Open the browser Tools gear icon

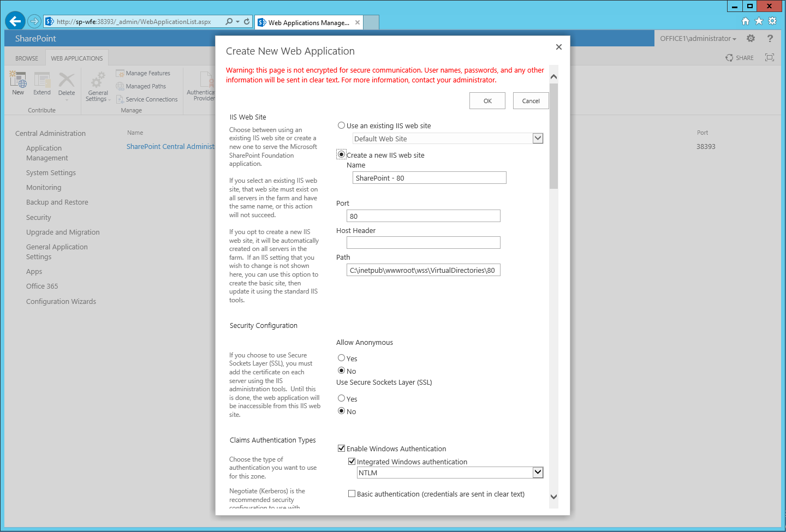[x=772, y=21]
